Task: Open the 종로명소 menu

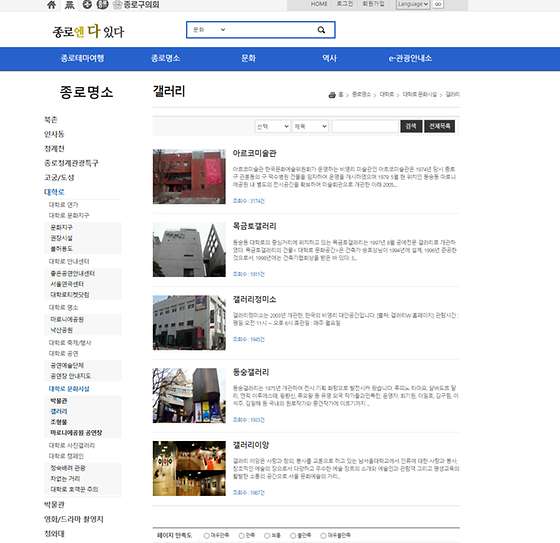Action: (x=165, y=58)
